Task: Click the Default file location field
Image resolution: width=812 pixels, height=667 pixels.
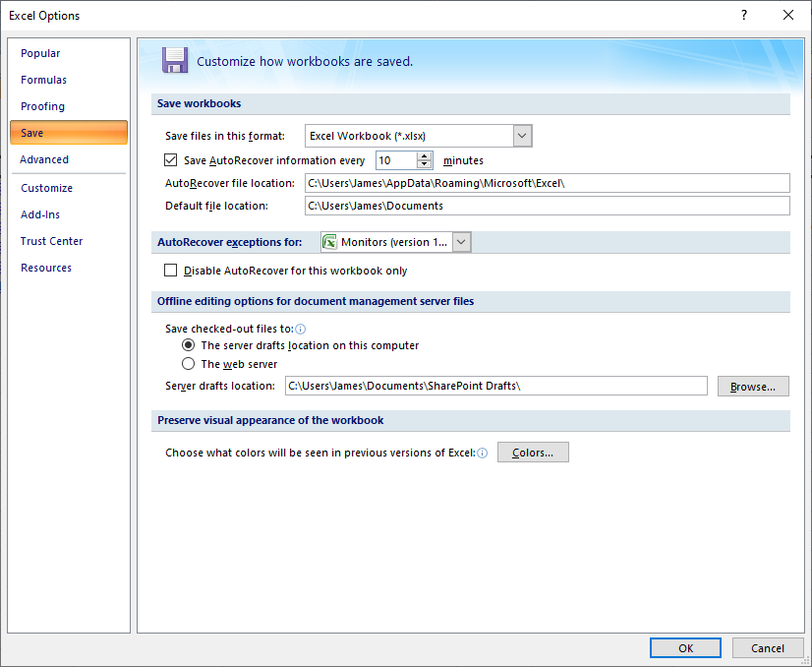Action: pos(548,206)
